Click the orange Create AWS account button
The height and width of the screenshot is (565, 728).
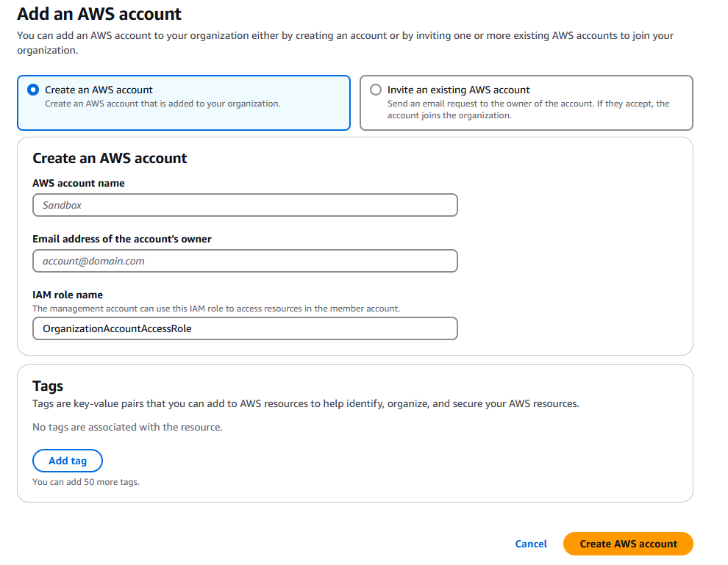[628, 544]
